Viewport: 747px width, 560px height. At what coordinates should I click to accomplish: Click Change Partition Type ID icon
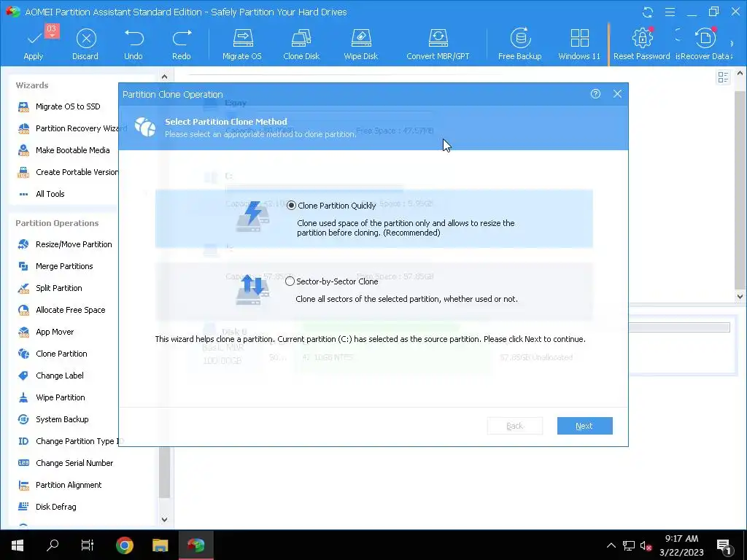point(23,441)
